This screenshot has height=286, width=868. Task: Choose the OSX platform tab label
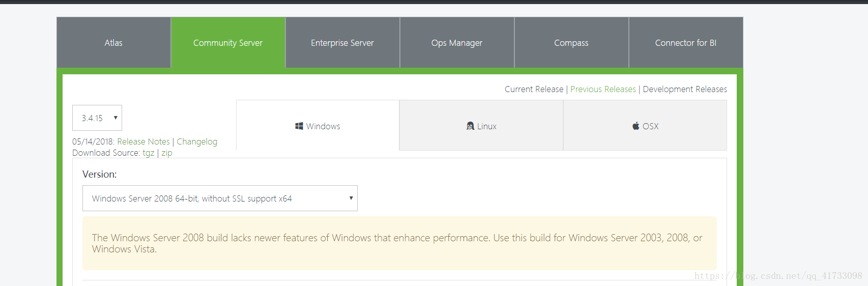click(x=650, y=126)
